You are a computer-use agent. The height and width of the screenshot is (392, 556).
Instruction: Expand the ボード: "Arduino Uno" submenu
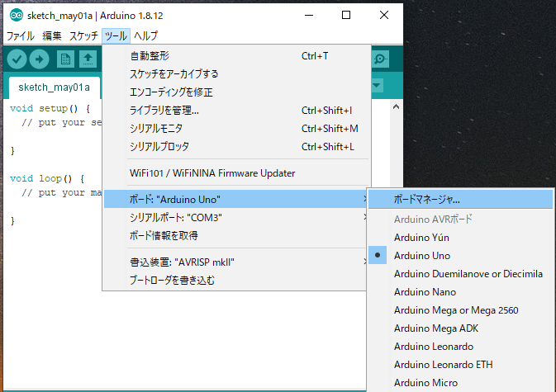click(x=235, y=200)
